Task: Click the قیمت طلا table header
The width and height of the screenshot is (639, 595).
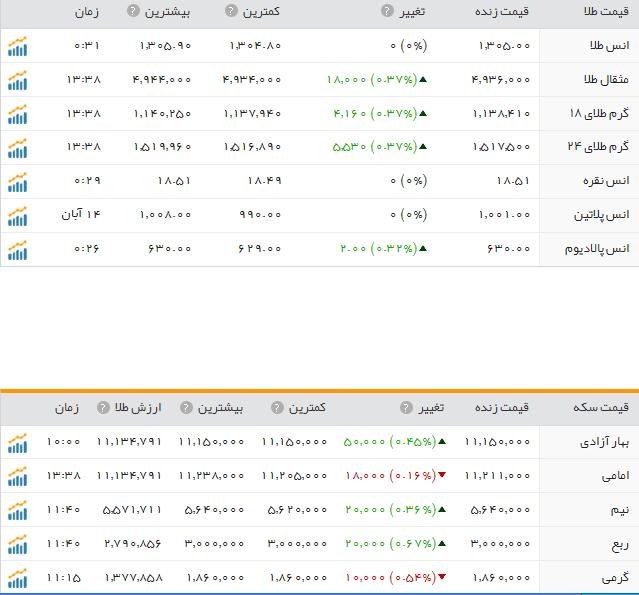Action: (x=606, y=11)
